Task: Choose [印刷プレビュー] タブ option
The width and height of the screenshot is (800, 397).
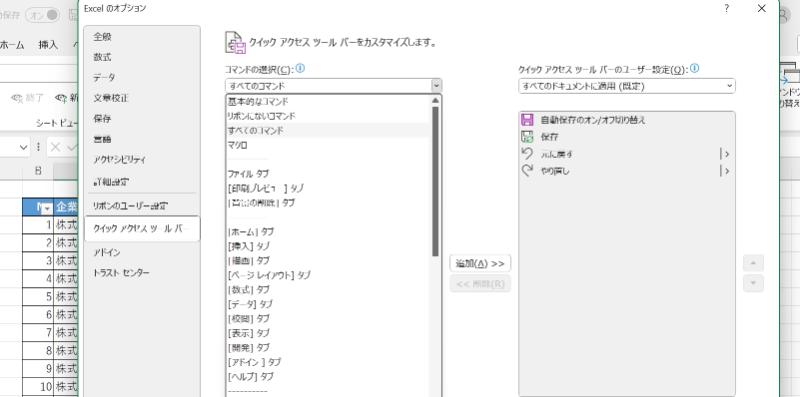Action: [x=329, y=188]
